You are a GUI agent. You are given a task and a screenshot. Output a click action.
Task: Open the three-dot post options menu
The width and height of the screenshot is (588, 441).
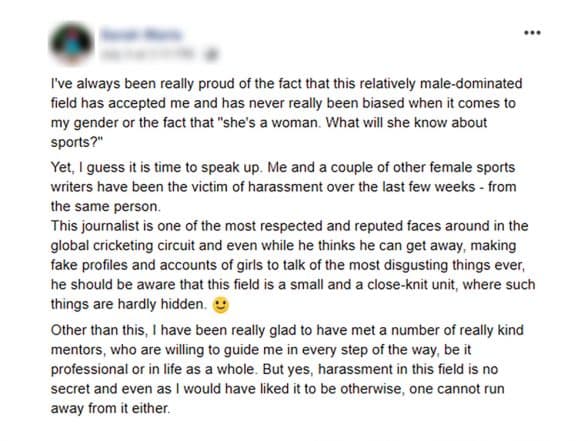532,33
